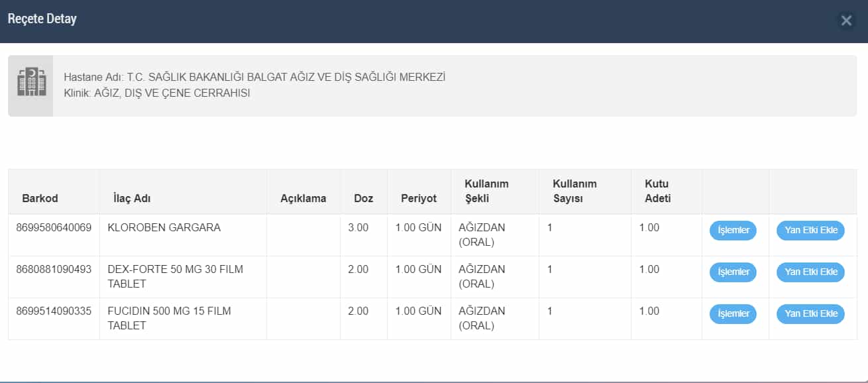Open İşlemer for FUCIDIN 500 MG
Image resolution: width=868 pixels, height=383 pixels.
pyautogui.click(x=733, y=313)
